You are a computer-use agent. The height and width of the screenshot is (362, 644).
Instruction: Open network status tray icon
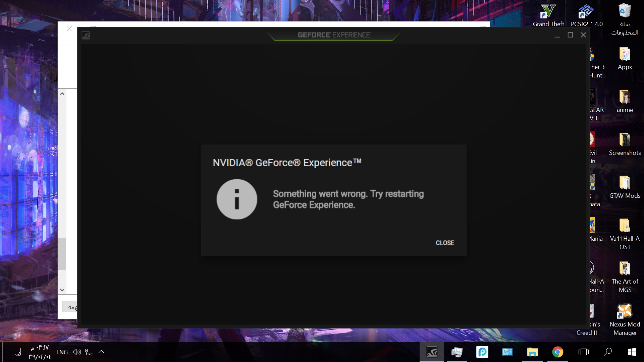pos(89,352)
